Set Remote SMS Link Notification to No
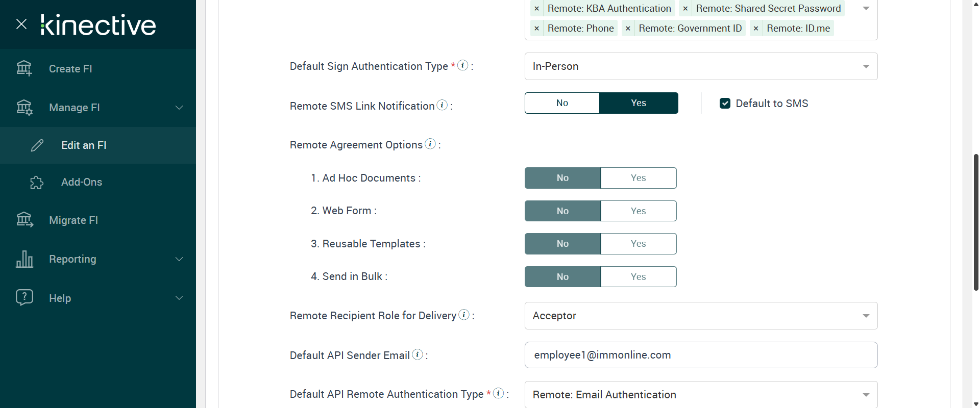Image resolution: width=980 pixels, height=408 pixels. point(562,103)
